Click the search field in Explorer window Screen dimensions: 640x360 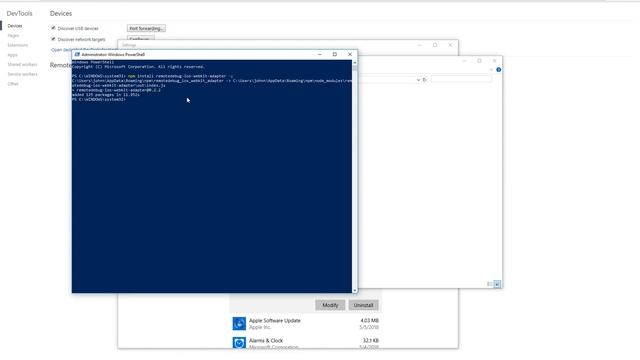coord(461,80)
